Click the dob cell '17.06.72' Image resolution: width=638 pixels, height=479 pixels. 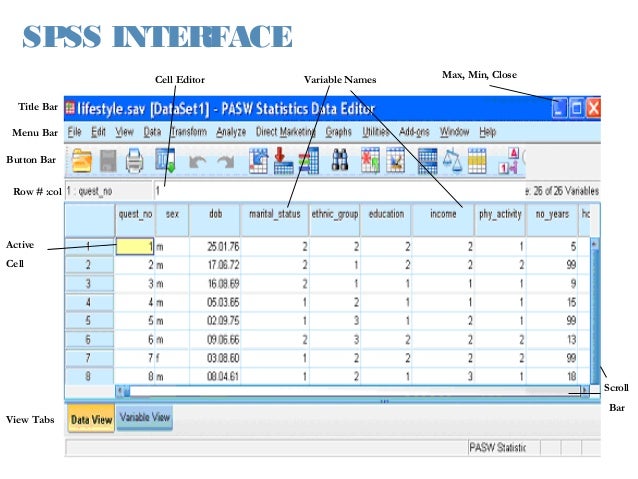click(215, 265)
